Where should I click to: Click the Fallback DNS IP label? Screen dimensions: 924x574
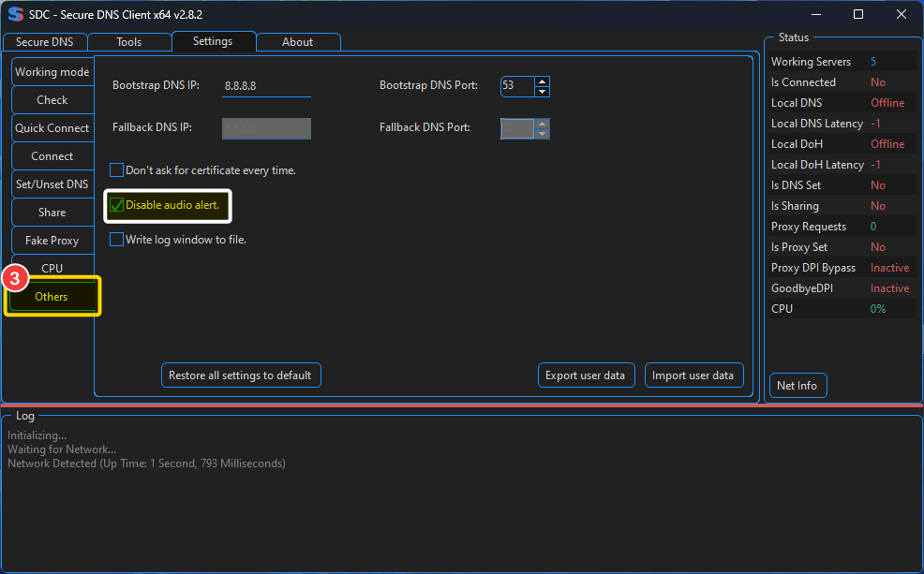click(152, 127)
